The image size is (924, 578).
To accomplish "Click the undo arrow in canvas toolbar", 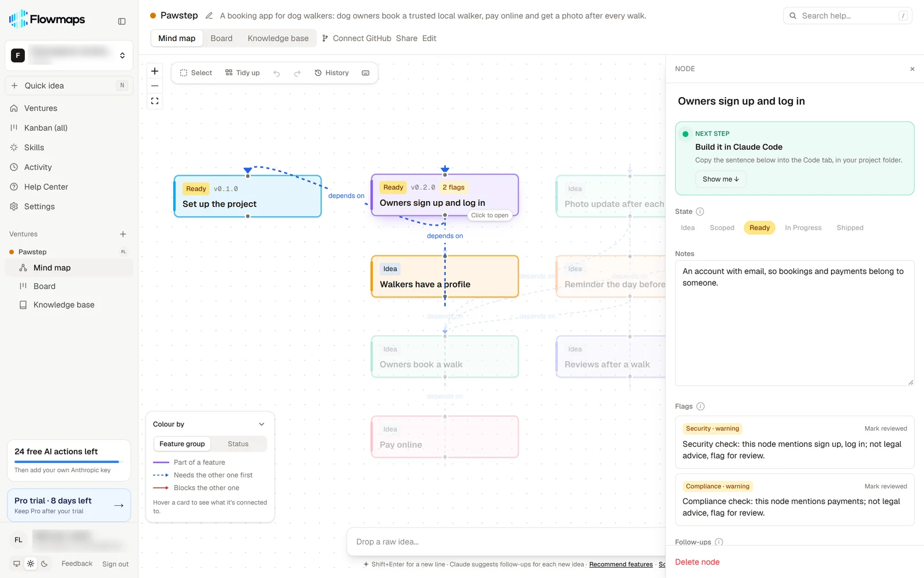I will coord(277,73).
